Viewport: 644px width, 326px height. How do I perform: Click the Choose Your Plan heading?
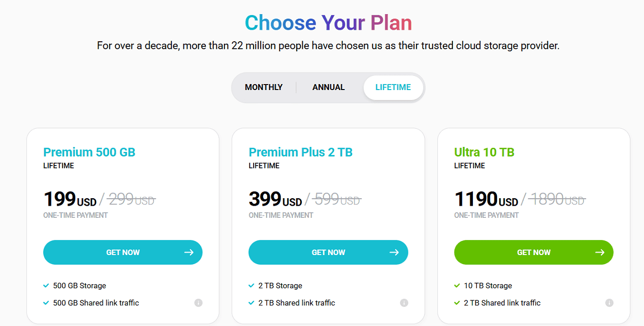point(328,23)
